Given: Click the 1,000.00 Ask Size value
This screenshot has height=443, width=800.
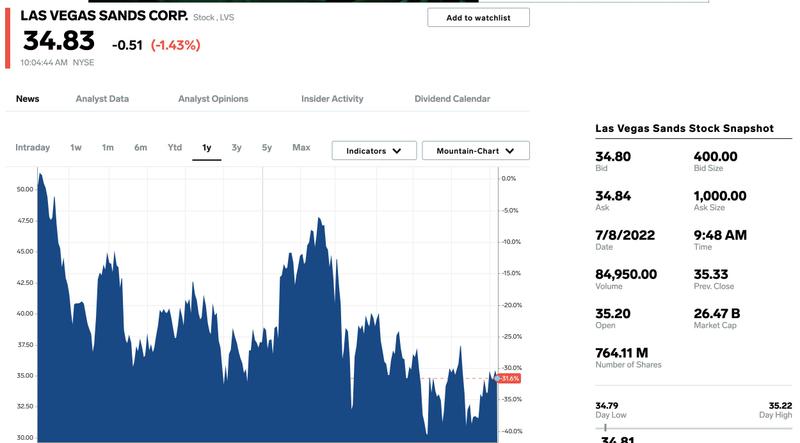Looking at the screenshot, I should coord(720,196).
